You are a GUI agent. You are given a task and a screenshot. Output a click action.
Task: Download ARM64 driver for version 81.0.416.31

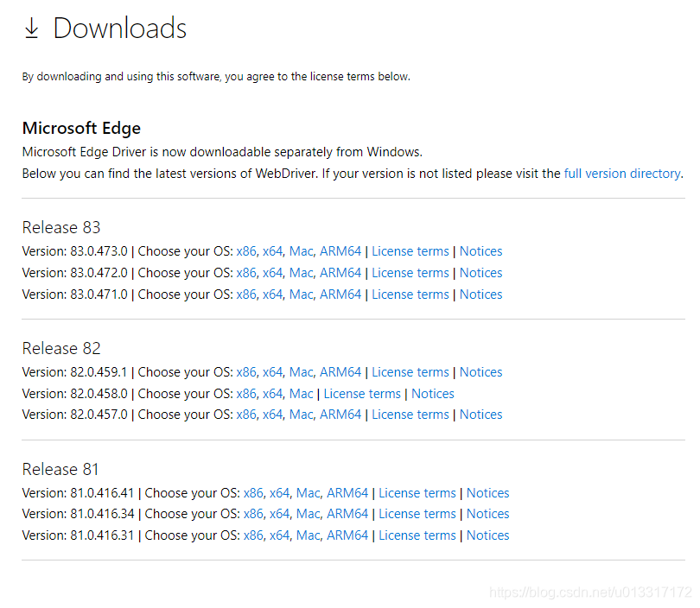(x=347, y=535)
